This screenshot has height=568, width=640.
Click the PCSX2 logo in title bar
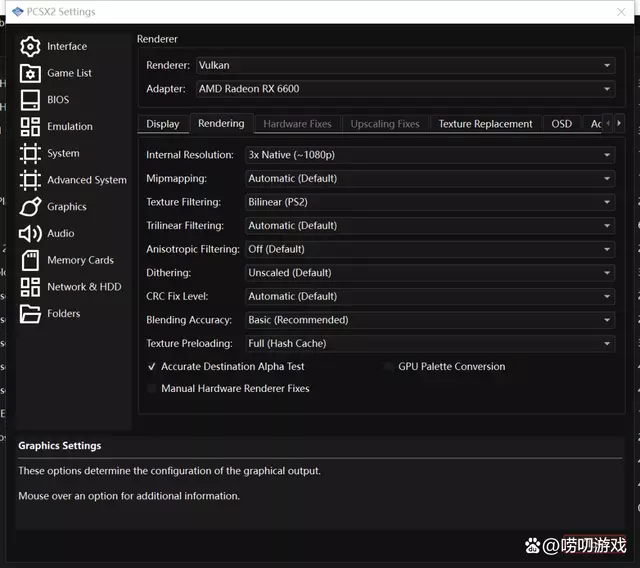pyautogui.click(x=18, y=12)
